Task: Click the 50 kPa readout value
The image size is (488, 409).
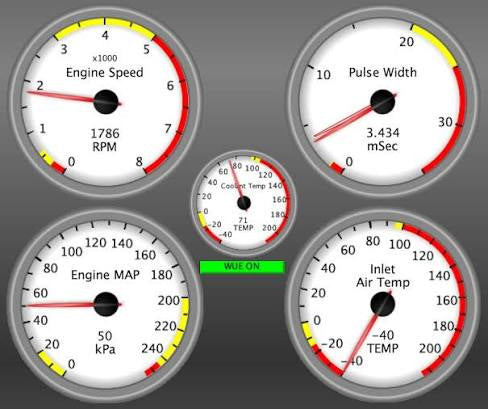Action: (105, 342)
